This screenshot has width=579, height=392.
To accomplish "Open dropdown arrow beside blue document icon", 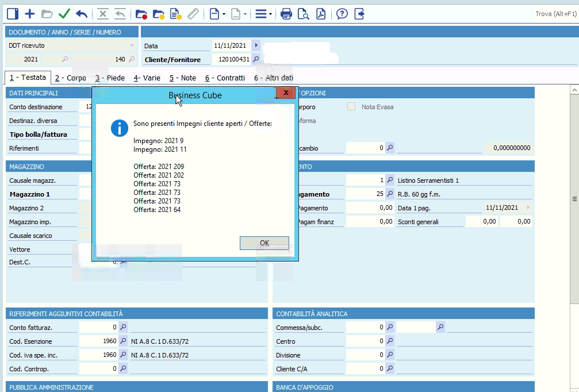I will (224, 14).
